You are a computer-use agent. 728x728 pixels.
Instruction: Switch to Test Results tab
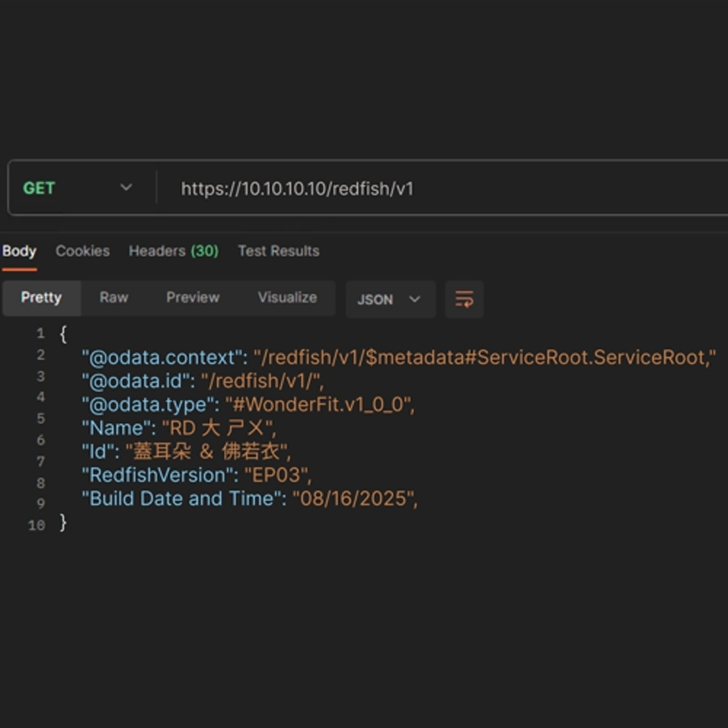pyautogui.click(x=279, y=251)
